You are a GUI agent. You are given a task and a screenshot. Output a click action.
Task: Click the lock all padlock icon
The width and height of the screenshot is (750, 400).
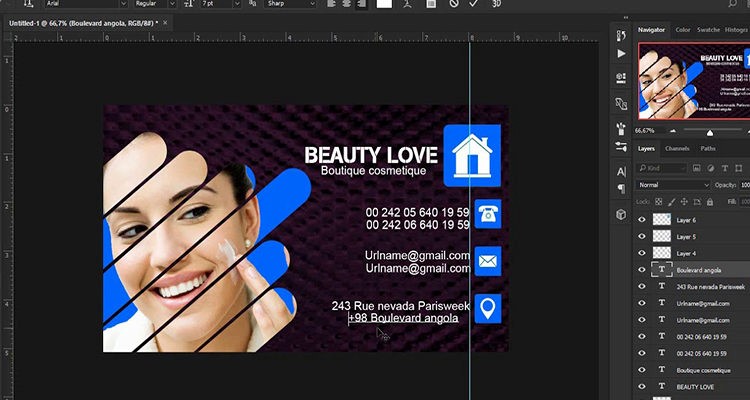[710, 202]
